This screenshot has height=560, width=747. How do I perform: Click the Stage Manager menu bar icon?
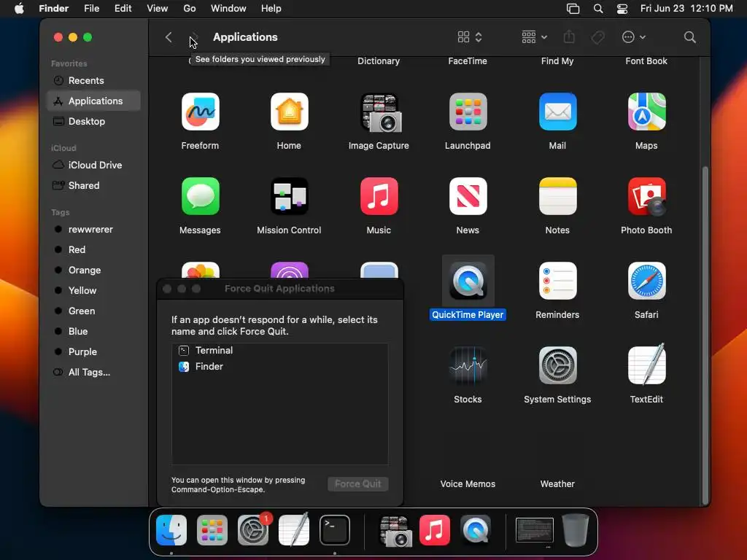573,9
